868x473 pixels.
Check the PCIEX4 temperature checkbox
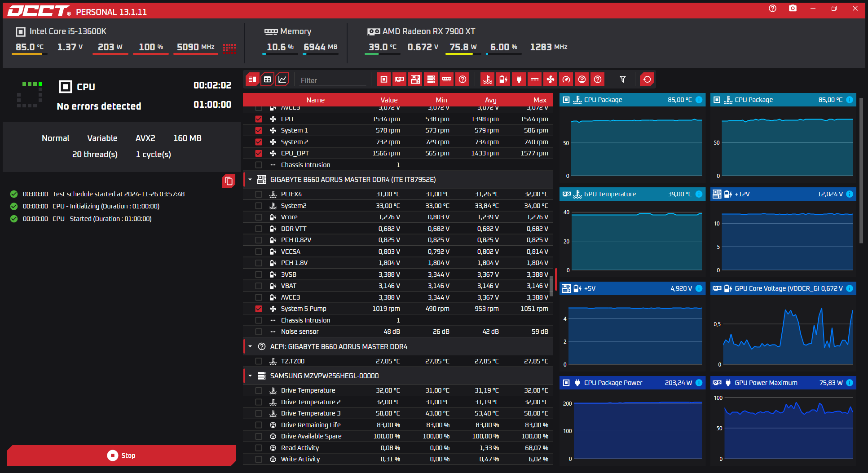(259, 194)
